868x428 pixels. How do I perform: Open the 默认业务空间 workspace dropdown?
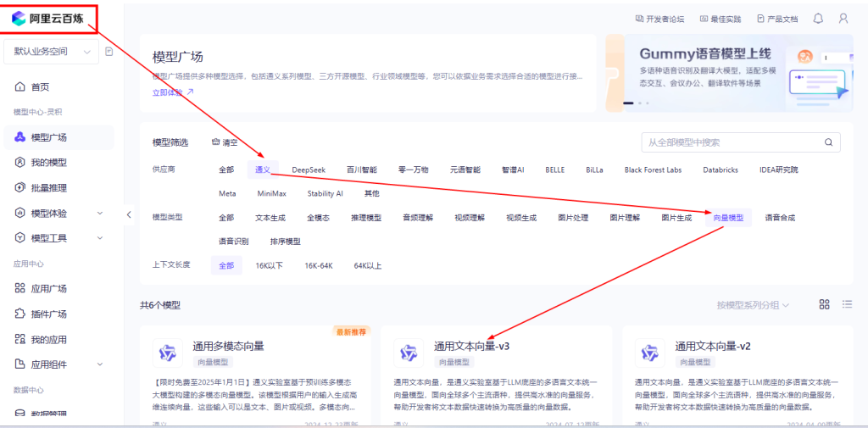pyautogui.click(x=51, y=52)
